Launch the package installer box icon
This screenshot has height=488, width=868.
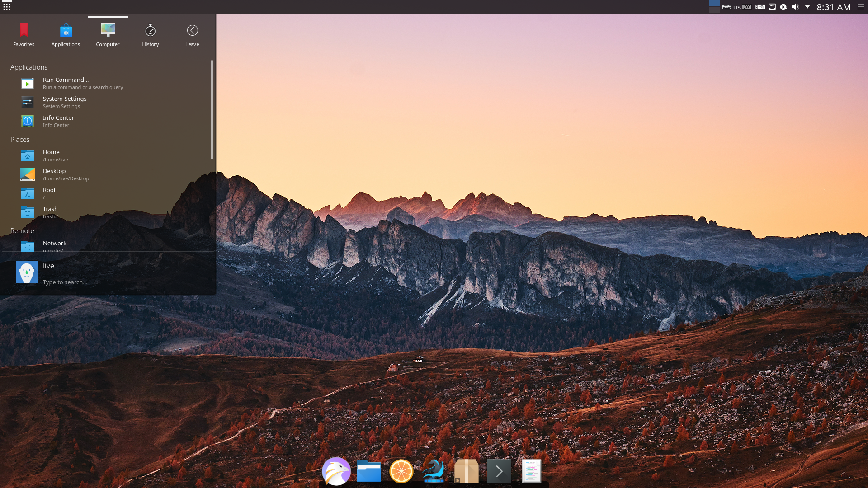point(467,471)
